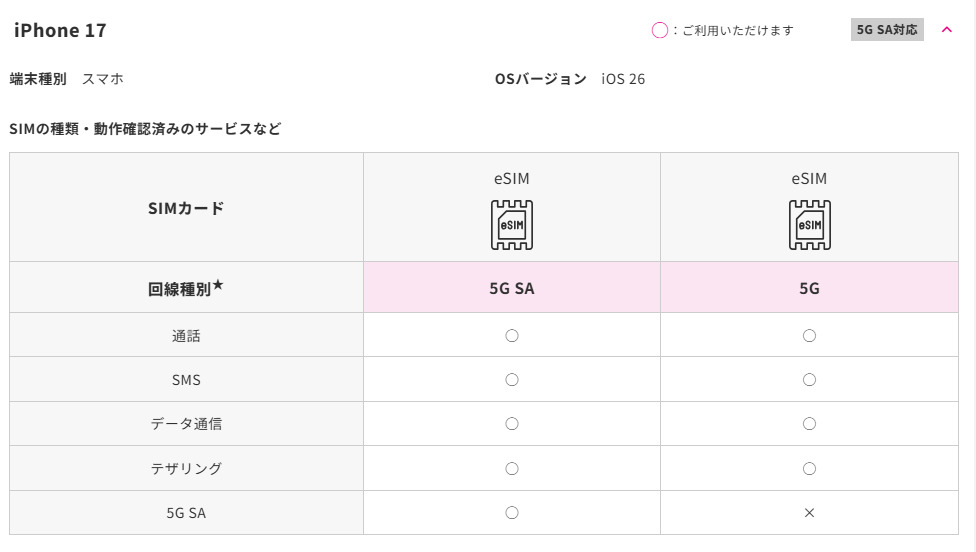The width and height of the screenshot is (976, 552).
Task: Click the データ通信 circle under 5G SA
Action: [x=512, y=424]
